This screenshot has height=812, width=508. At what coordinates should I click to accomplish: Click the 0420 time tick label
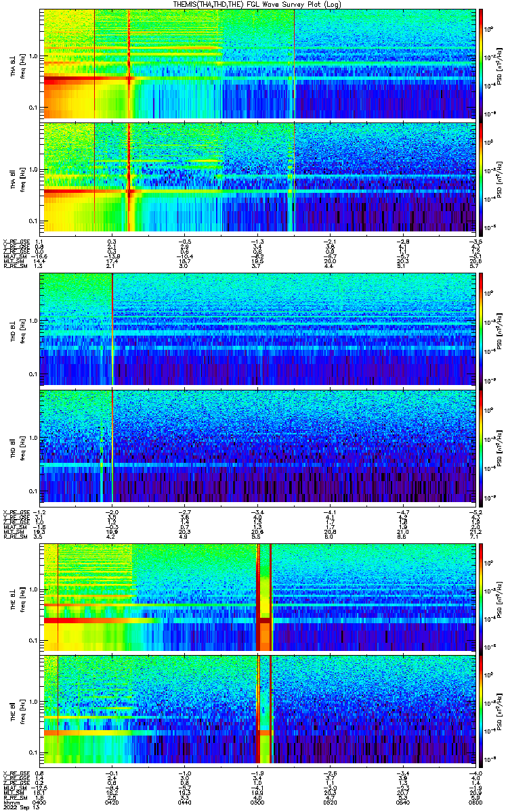tap(111, 802)
